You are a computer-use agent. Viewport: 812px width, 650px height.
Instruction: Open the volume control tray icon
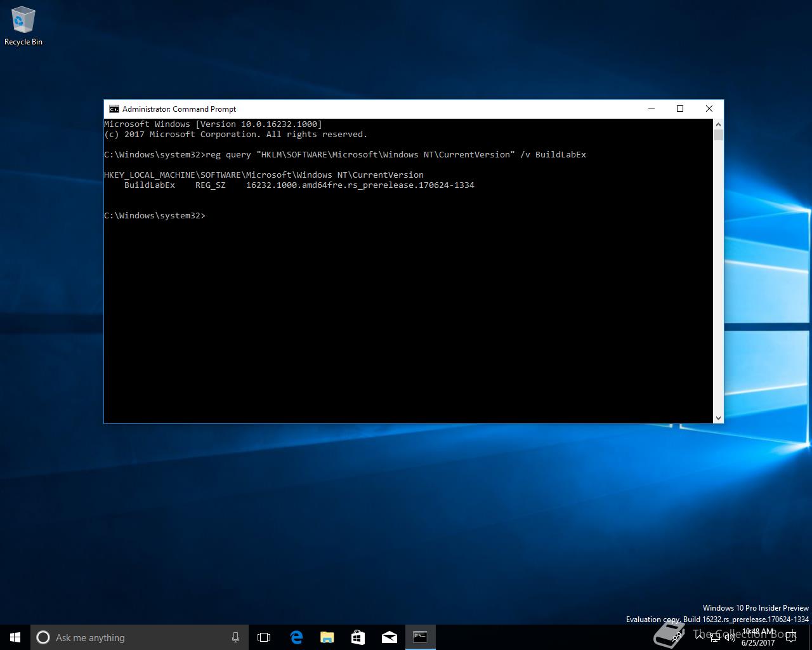pos(730,637)
